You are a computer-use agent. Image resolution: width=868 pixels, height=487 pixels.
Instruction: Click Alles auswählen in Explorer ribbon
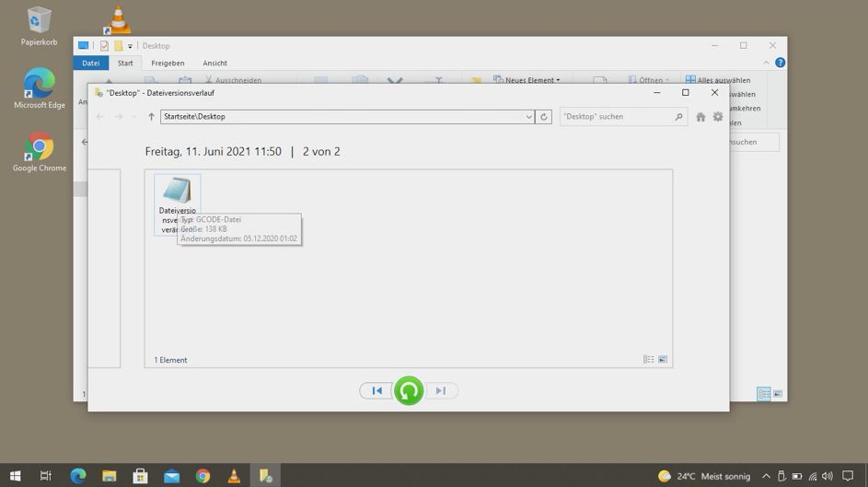coord(718,80)
